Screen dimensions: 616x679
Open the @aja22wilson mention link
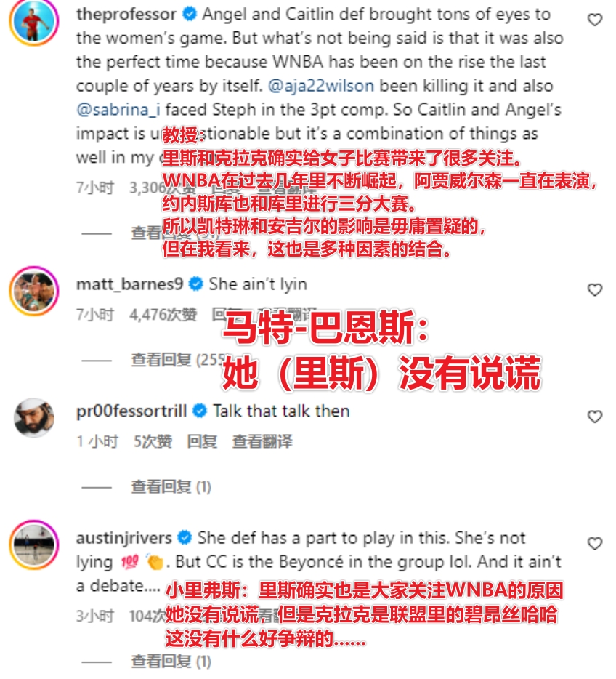click(x=321, y=86)
